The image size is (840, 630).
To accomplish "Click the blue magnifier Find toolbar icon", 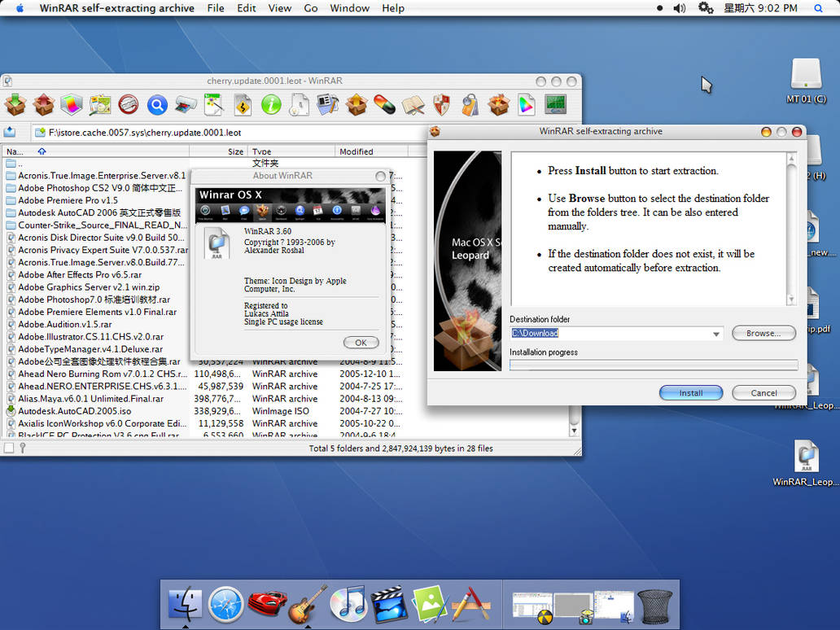I will (x=157, y=105).
